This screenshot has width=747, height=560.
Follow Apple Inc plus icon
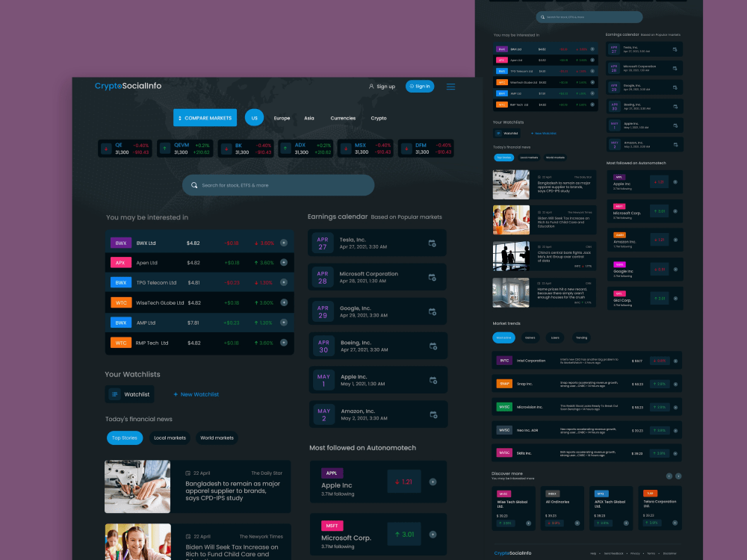(433, 482)
